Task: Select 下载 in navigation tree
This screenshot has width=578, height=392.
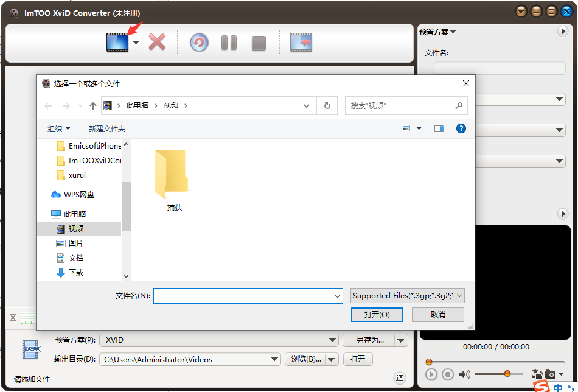Action: pos(70,273)
